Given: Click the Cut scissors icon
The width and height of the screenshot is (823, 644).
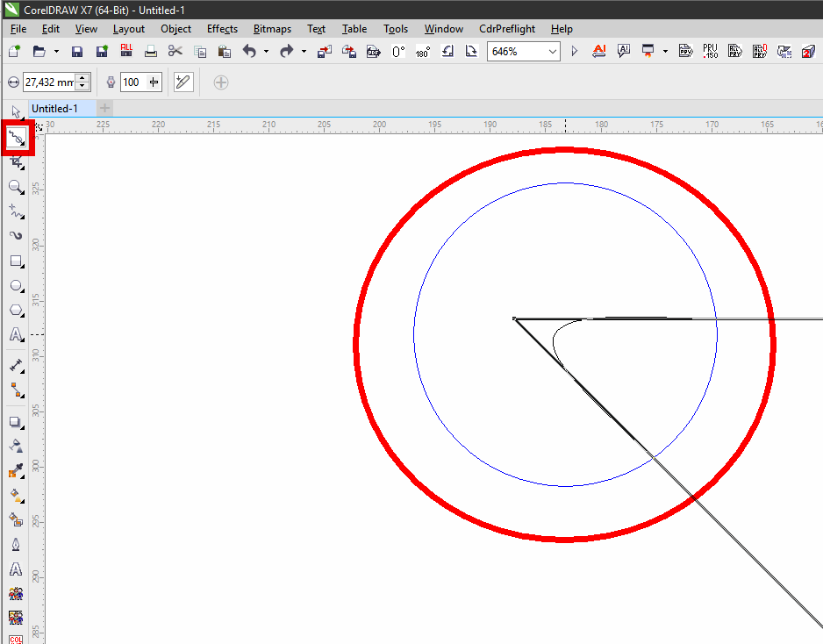Looking at the screenshot, I should point(175,52).
